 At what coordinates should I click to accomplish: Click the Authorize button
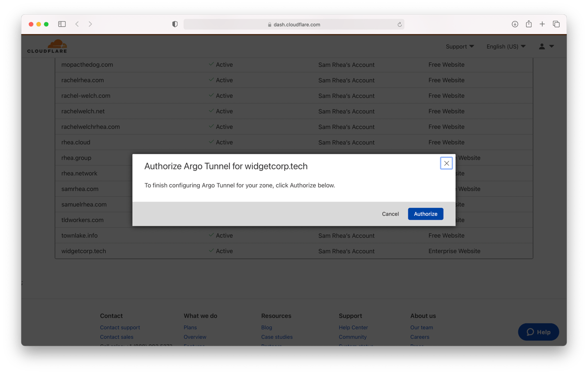(x=425, y=214)
